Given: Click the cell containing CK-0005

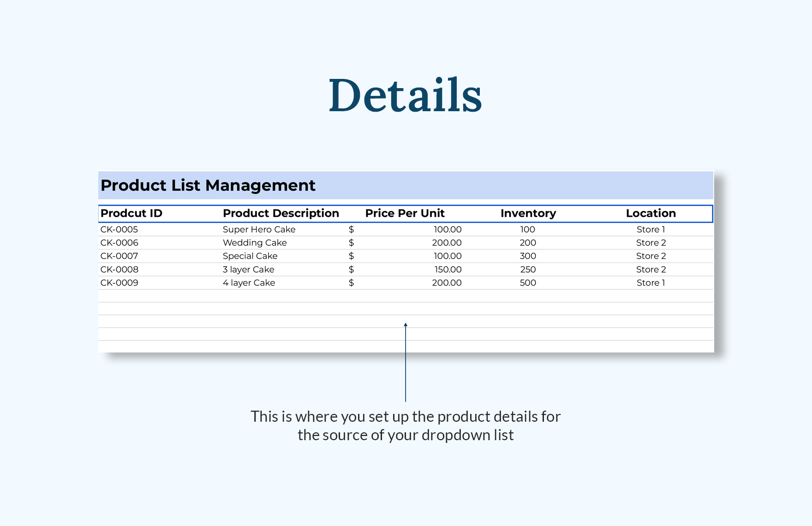Looking at the screenshot, I should tap(119, 229).
